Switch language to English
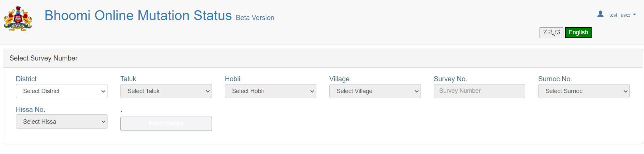644x154 pixels. pyautogui.click(x=578, y=33)
